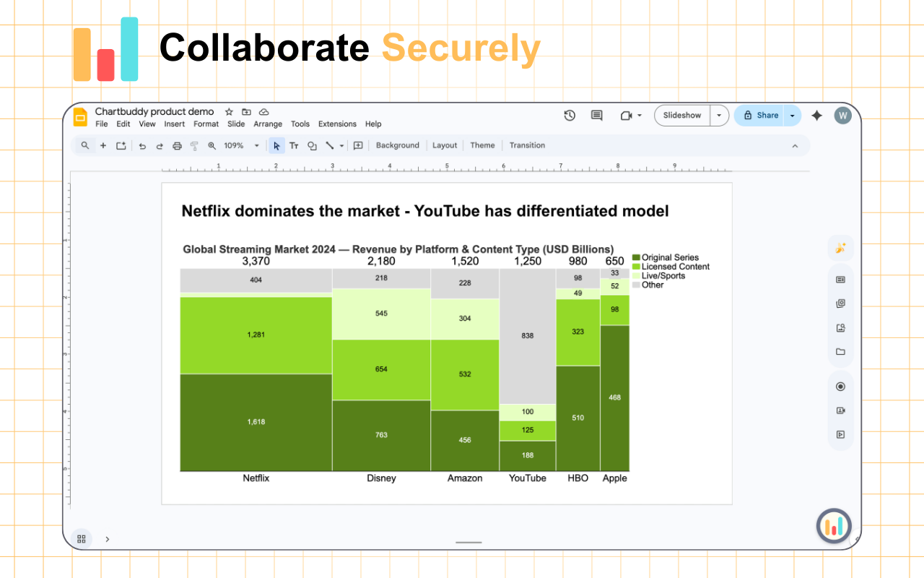Open the Slide menu
This screenshot has height=578, width=924.
[236, 124]
